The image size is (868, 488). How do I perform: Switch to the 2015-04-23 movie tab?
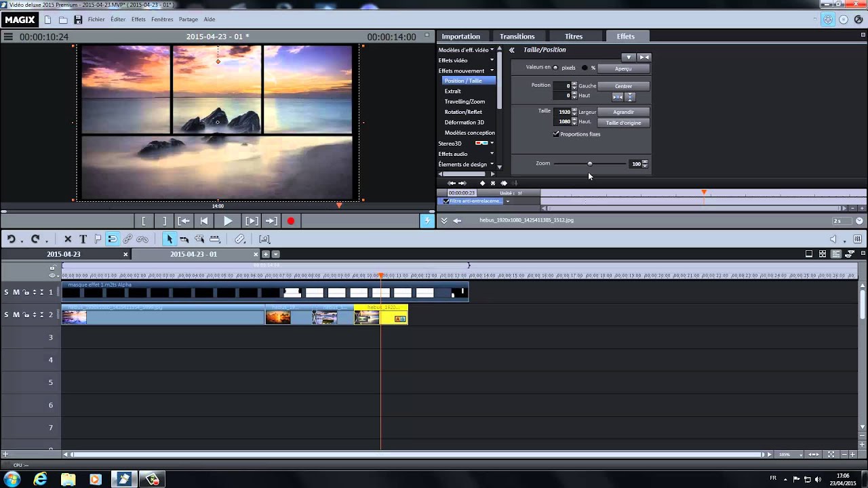point(64,254)
